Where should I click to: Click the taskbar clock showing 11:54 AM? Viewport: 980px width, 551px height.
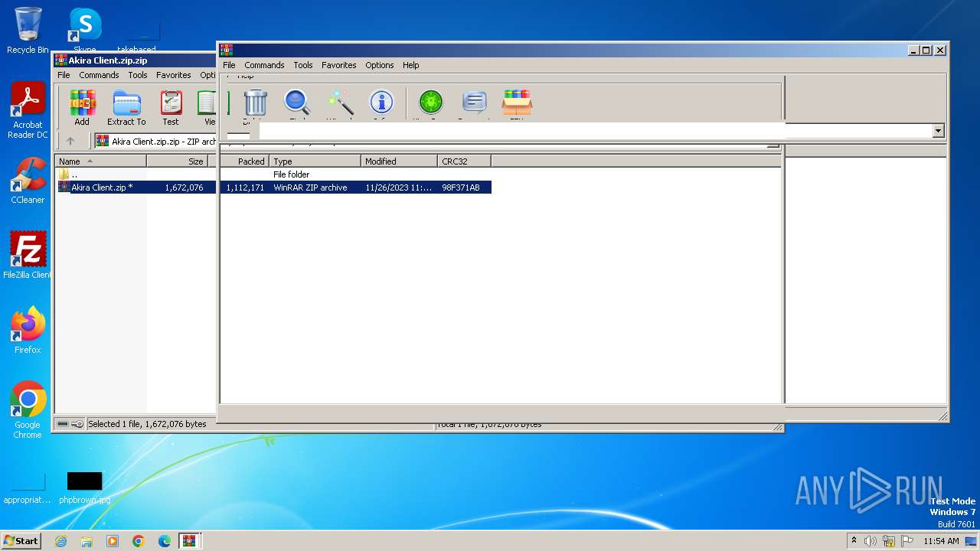[941, 541]
